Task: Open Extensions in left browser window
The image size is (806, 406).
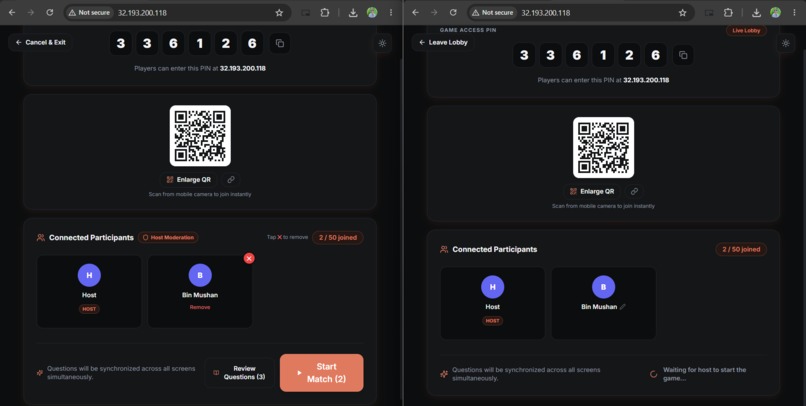Action: (x=325, y=13)
